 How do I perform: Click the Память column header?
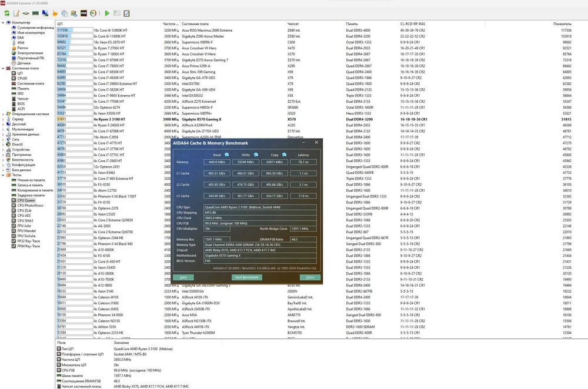(371, 24)
